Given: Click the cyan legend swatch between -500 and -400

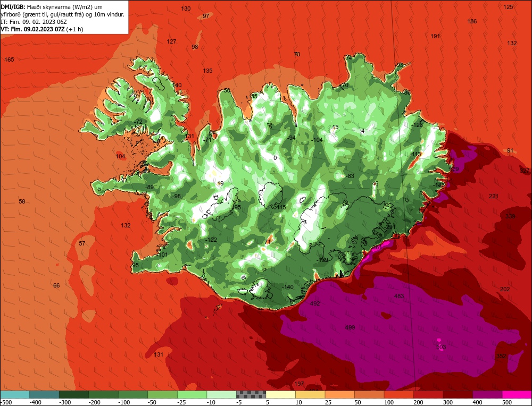Looking at the screenshot, I should tap(14, 394).
